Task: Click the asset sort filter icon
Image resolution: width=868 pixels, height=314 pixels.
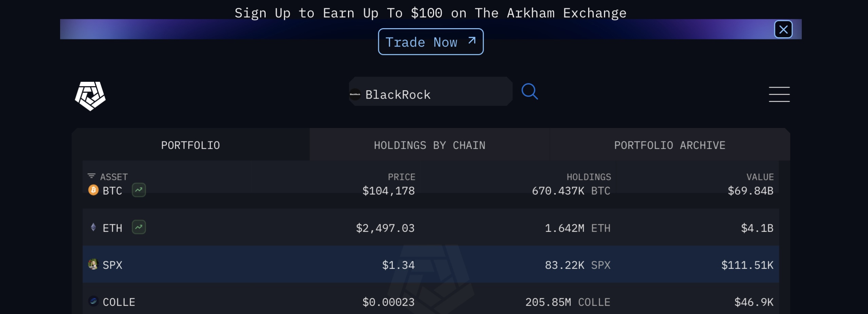Action: pyautogui.click(x=91, y=176)
